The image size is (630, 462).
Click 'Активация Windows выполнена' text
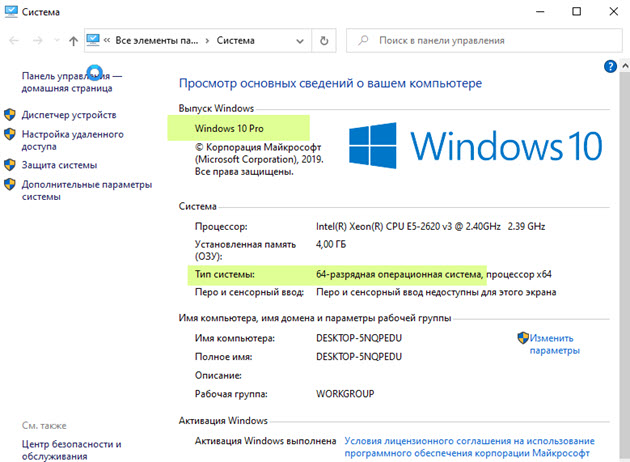tap(265, 441)
